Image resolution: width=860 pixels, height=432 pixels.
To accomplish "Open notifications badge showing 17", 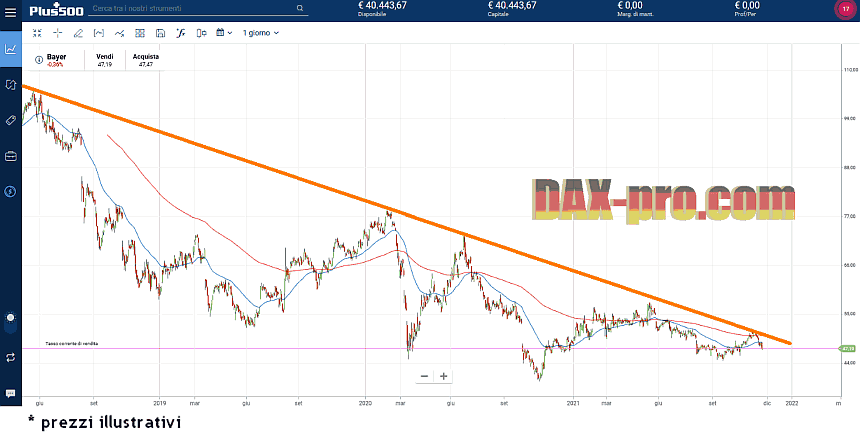I will (845, 10).
